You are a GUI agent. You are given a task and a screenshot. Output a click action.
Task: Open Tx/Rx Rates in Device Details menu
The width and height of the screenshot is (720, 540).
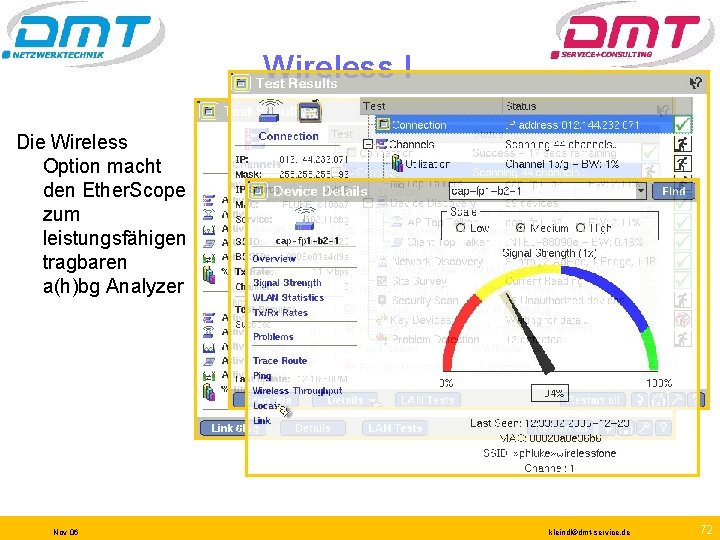pos(280,313)
